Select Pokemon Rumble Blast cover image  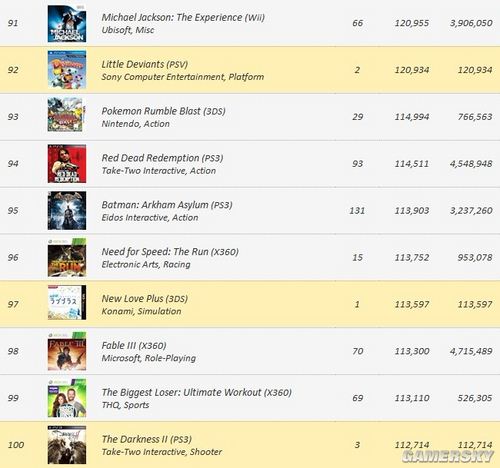67,114
